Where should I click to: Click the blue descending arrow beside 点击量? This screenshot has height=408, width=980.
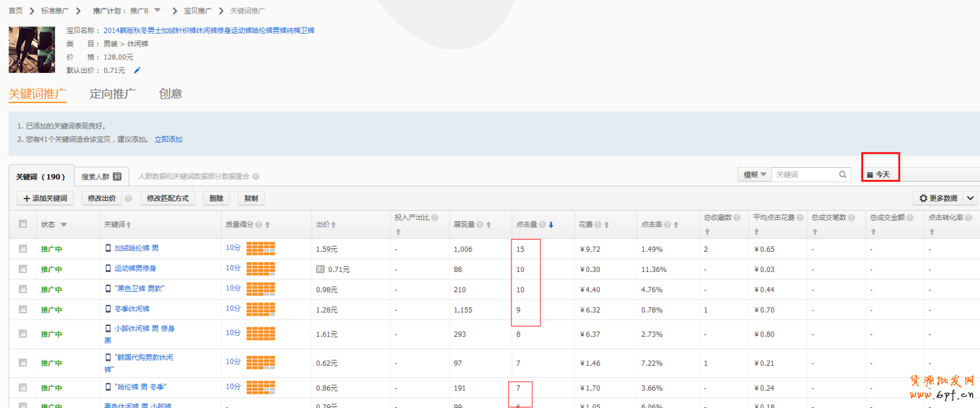551,225
